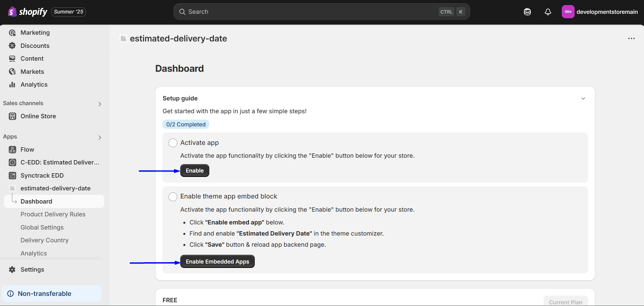Open the app's Analytics sub-item
The image size is (644, 306).
[34, 253]
